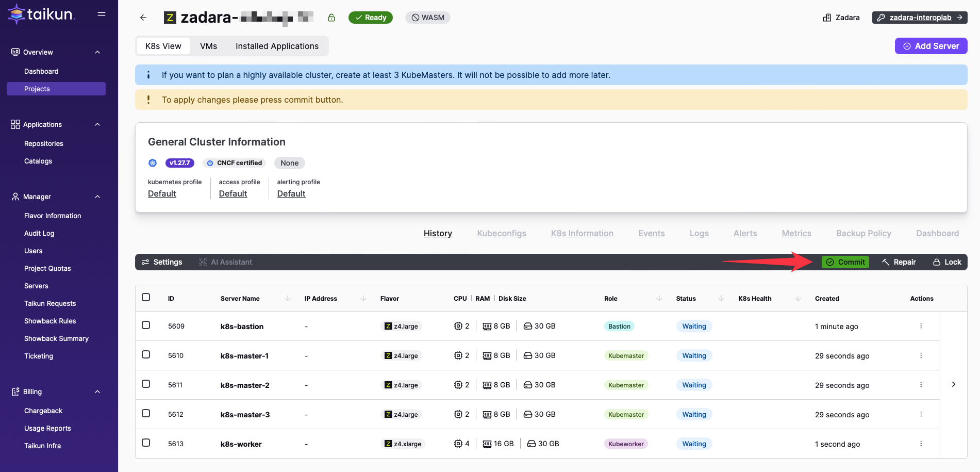Expand table with right chevron arrow

[953, 384]
